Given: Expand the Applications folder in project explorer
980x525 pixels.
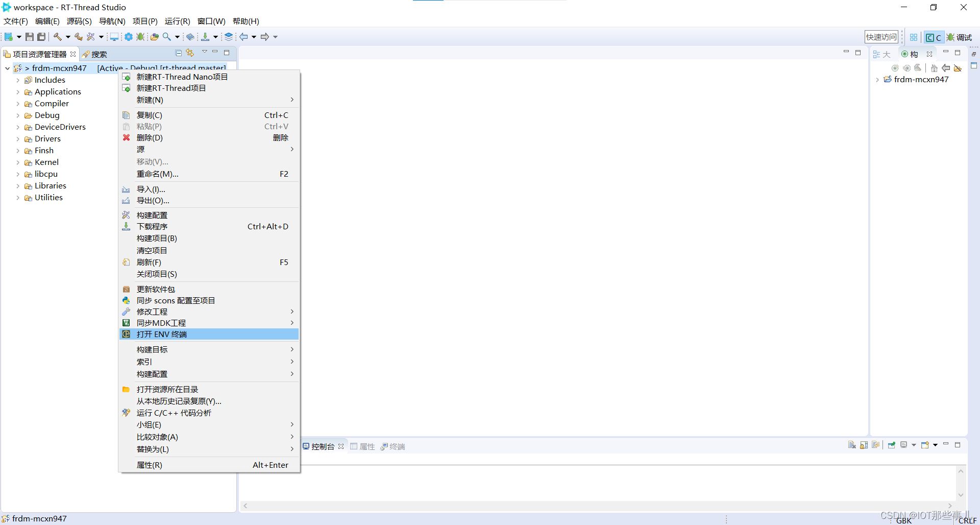Looking at the screenshot, I should 18,92.
